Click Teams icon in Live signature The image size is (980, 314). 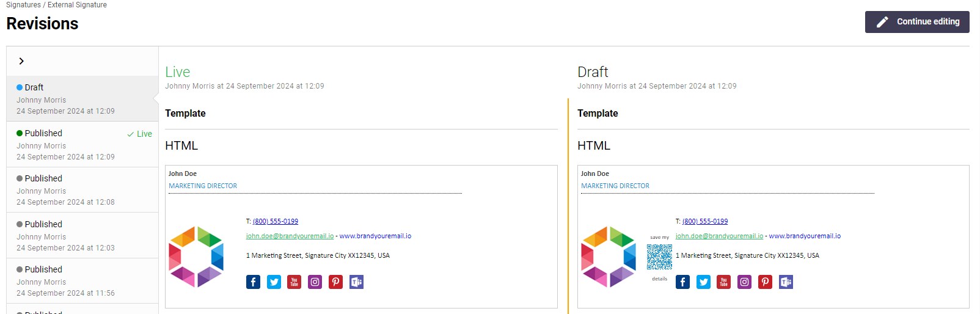click(356, 282)
